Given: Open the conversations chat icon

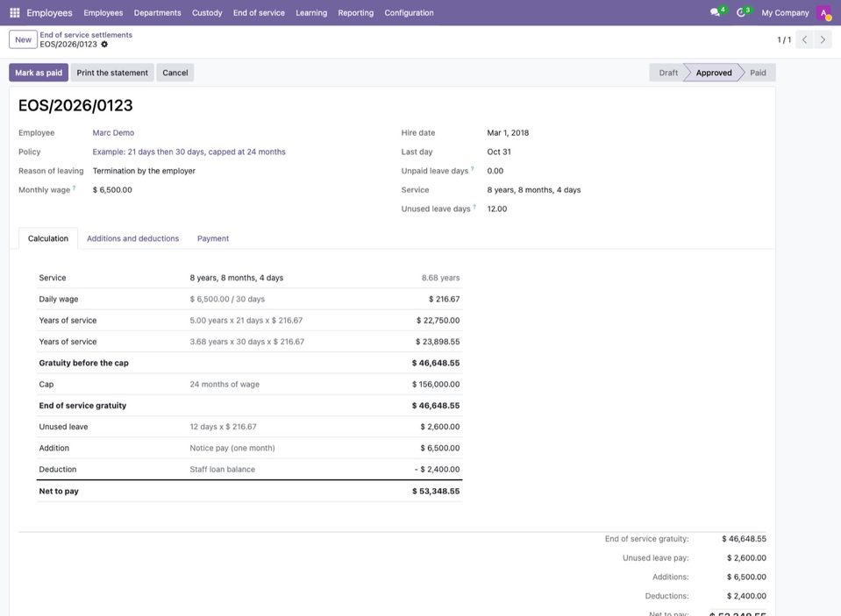Looking at the screenshot, I should point(715,12).
